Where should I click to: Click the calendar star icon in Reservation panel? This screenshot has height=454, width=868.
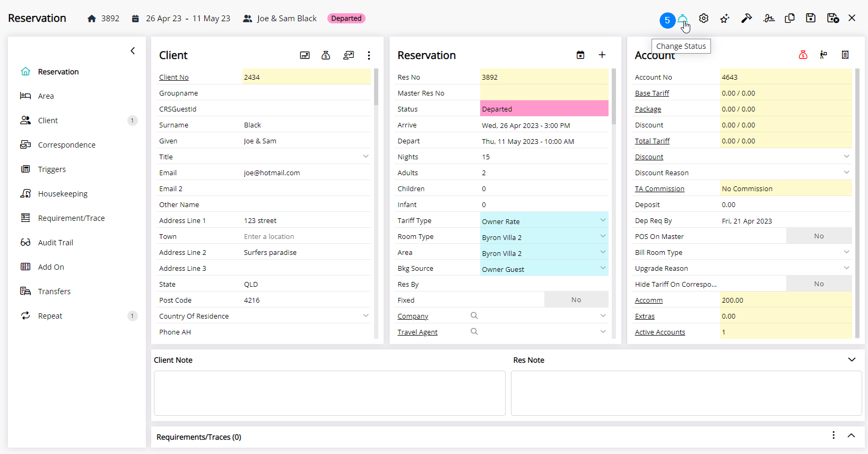580,55
